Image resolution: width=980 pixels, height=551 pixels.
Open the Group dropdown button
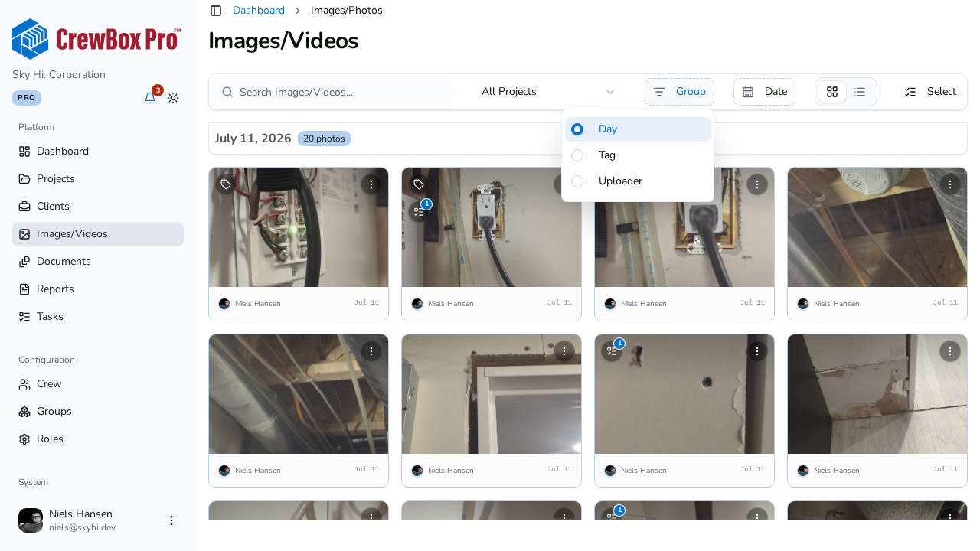(679, 92)
